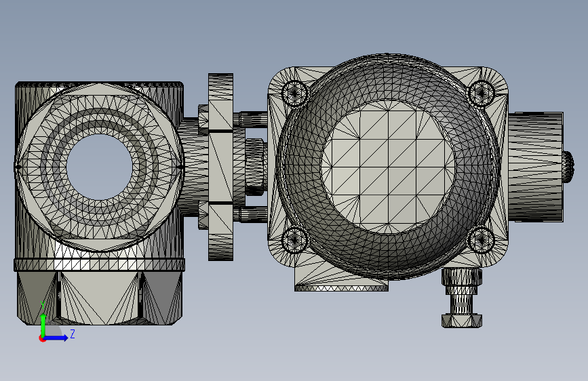
Task: Click the blue Z axis arrow of the triad
Action: (x=56, y=338)
